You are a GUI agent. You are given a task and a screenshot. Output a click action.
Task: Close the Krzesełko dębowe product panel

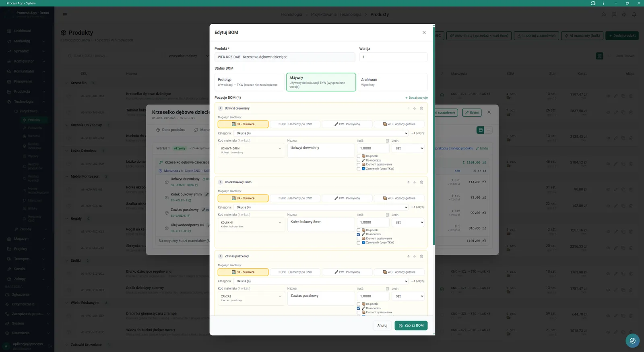[489, 112]
